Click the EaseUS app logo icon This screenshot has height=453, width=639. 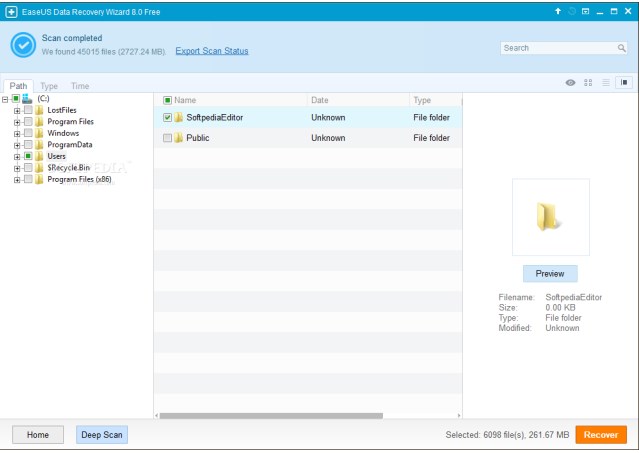click(x=11, y=12)
